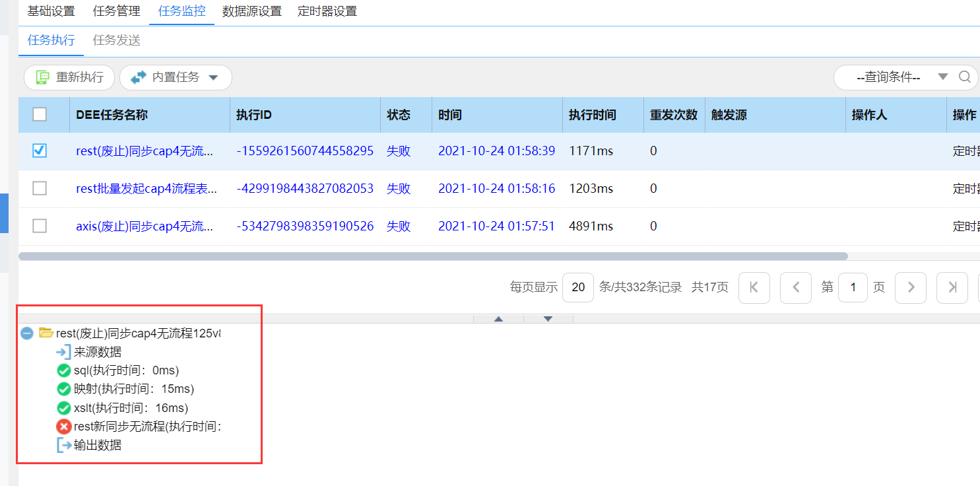Click the re-execute icon beside 重新执行
Image resolution: width=980 pixels, height=486 pixels.
tap(43, 77)
